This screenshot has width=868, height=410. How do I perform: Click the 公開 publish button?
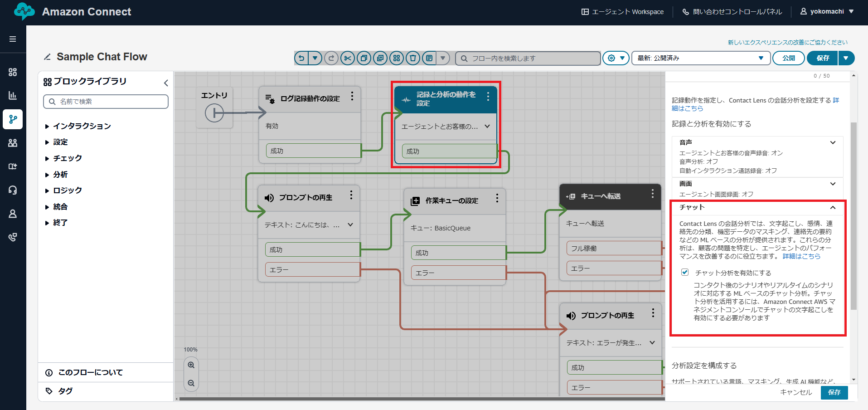789,58
